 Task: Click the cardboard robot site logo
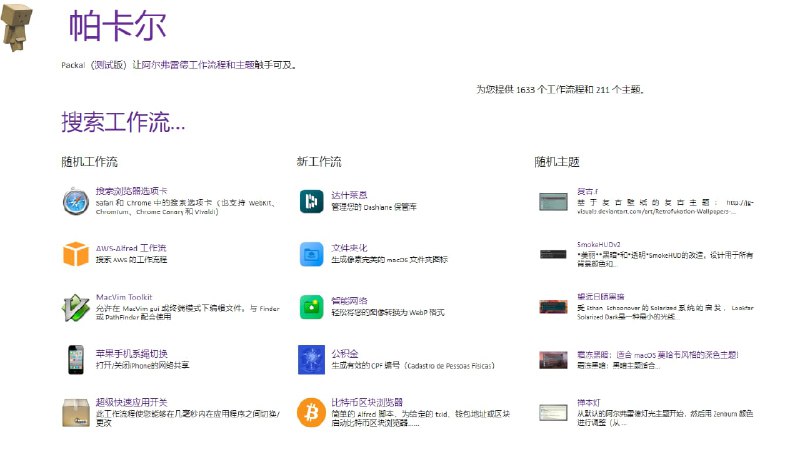tap(18, 26)
